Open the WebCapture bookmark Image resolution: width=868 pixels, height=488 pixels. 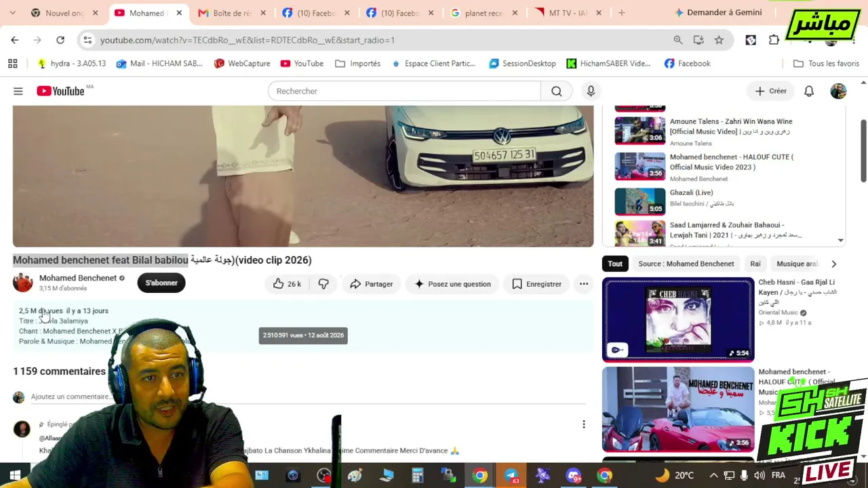click(x=242, y=64)
